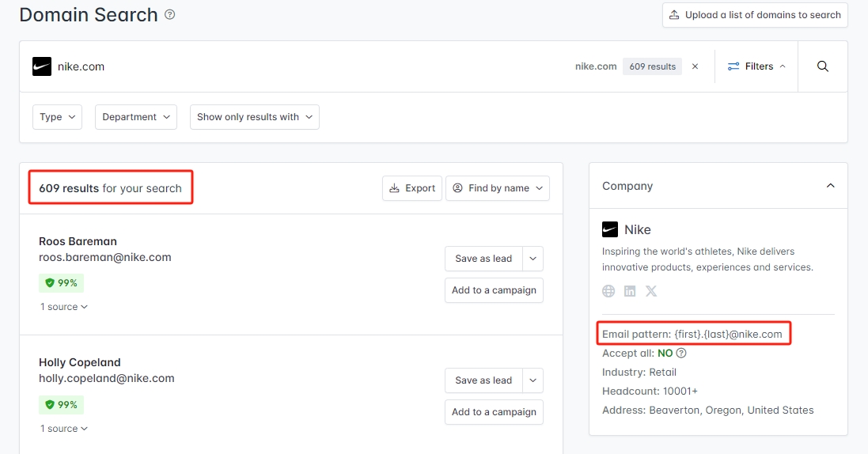
Task: Click the Nike logo in search bar
Action: pyautogui.click(x=41, y=66)
